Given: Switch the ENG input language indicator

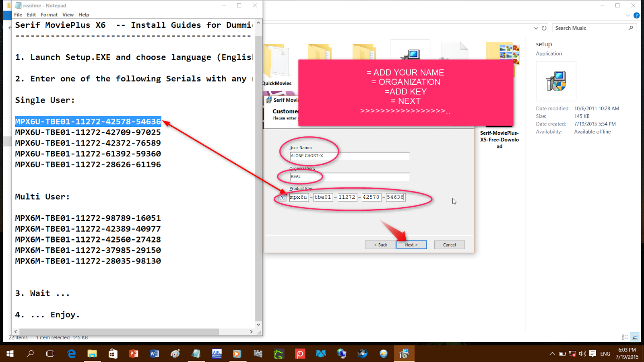Looking at the screenshot, I should coord(605,354).
